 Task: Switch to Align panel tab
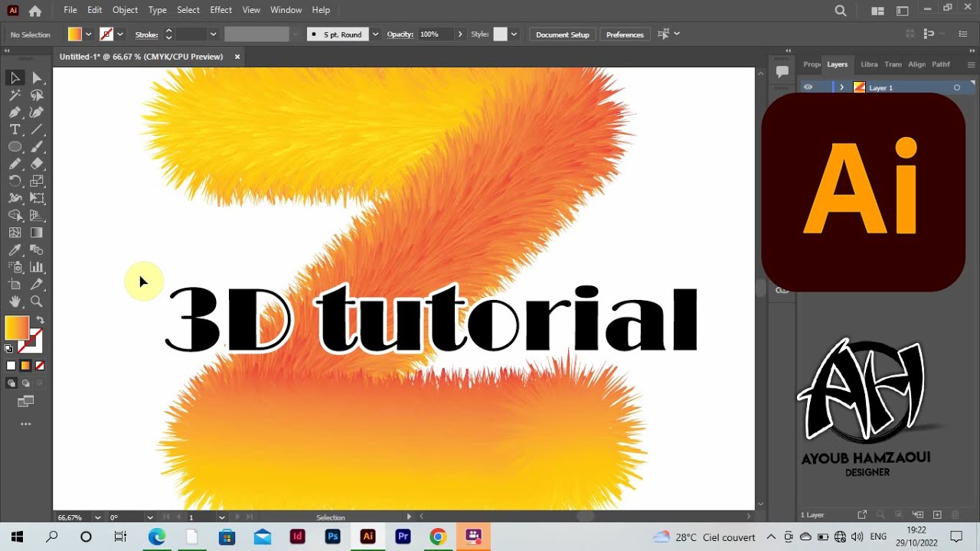point(916,64)
